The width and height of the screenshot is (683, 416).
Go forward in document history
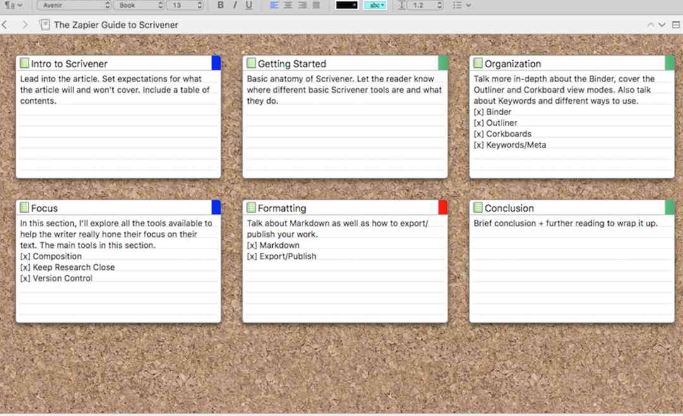[x=25, y=25]
